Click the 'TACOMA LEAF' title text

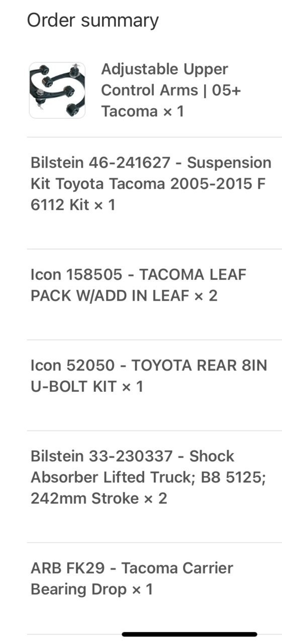pyautogui.click(x=193, y=274)
